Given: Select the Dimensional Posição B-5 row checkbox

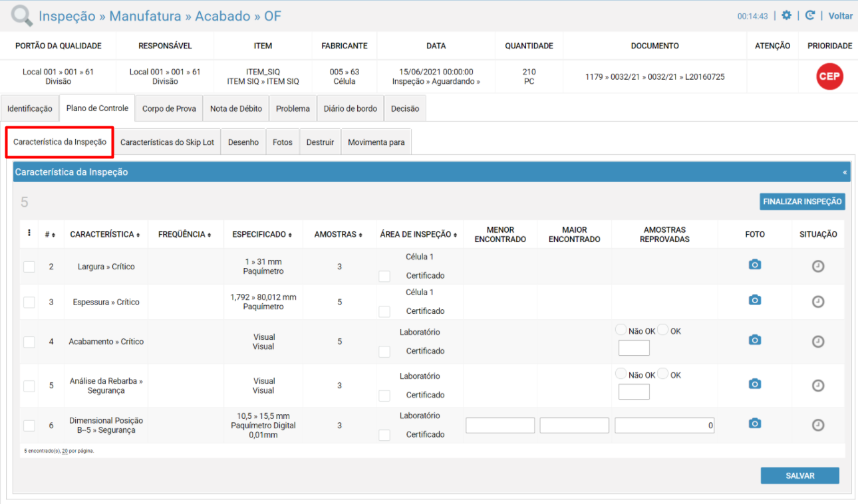Looking at the screenshot, I should (29, 426).
